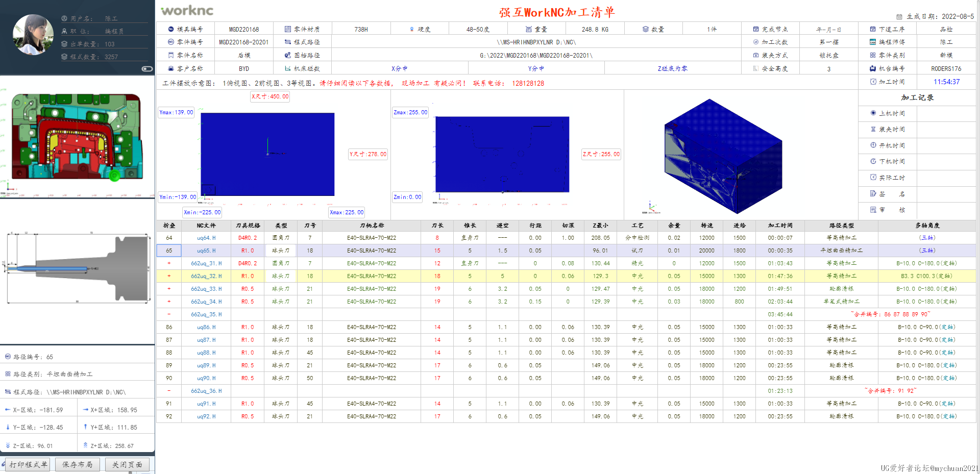Open the uq64.H NC file link
Image resolution: width=980 pixels, height=474 pixels.
[206, 238]
